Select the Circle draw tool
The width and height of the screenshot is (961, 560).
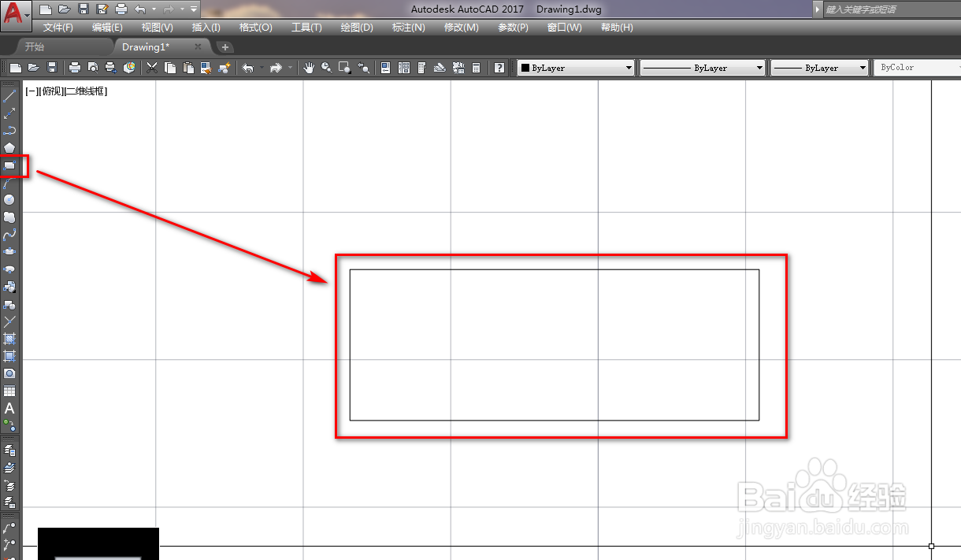[9, 200]
